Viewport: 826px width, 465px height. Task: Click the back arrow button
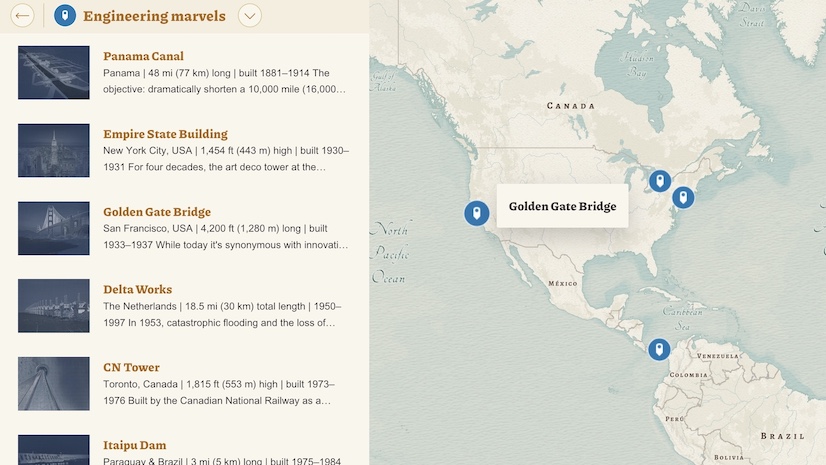click(x=22, y=16)
